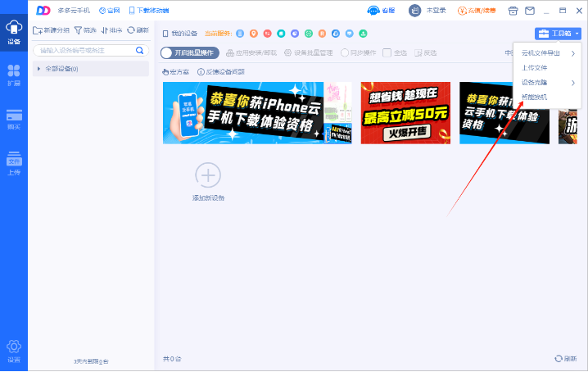Open the gift shop box icon
This screenshot has height=372, width=588.
pos(513,11)
